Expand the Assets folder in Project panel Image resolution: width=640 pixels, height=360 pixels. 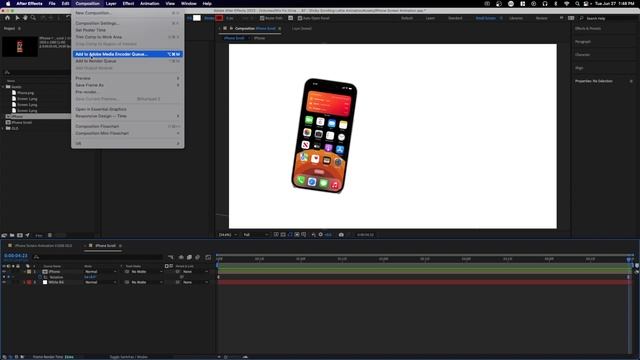[x=3, y=87]
